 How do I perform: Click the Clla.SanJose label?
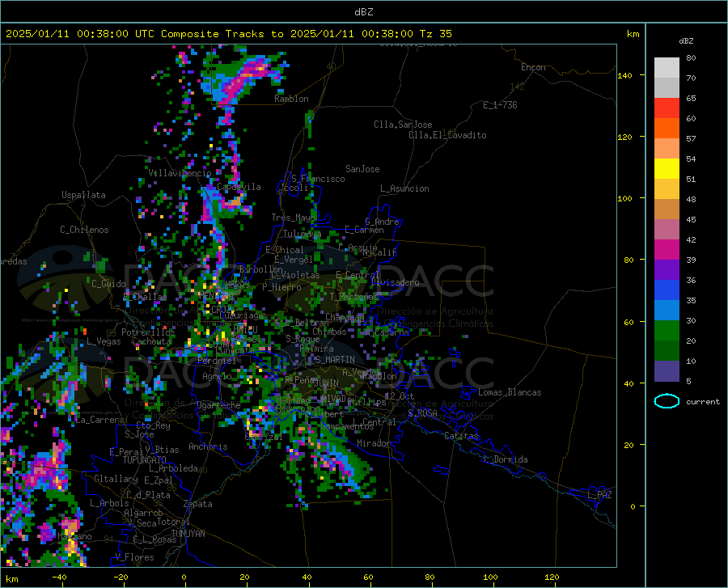click(x=403, y=125)
